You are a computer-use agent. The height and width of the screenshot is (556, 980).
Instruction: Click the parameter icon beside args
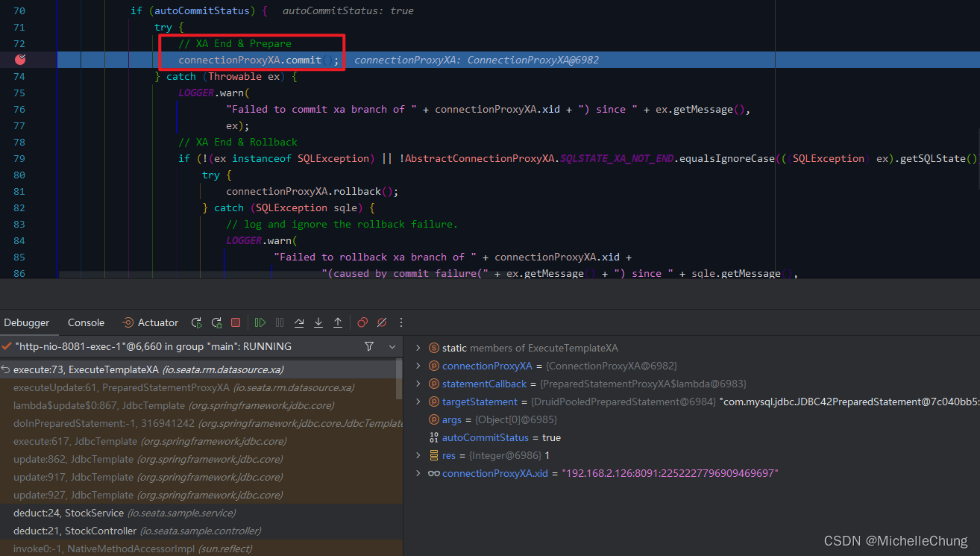pos(433,419)
